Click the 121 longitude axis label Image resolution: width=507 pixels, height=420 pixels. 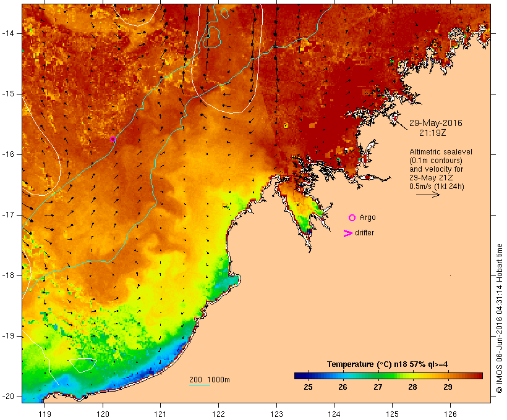click(160, 414)
